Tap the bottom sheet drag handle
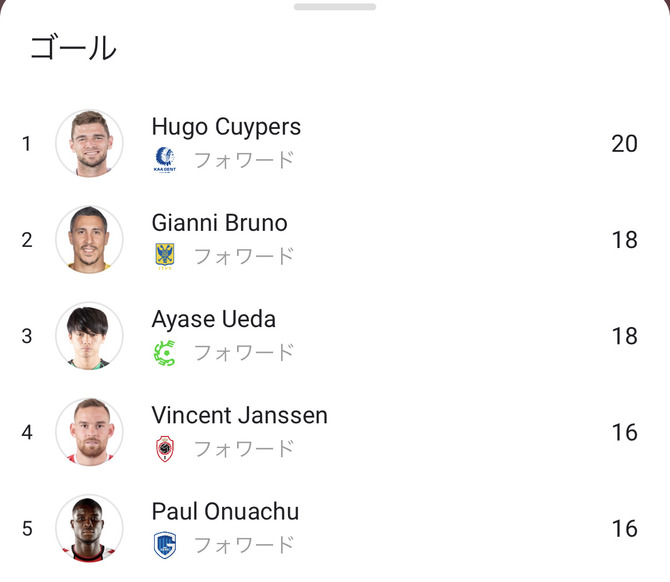Image resolution: width=670 pixels, height=582 pixels. pyautogui.click(x=335, y=7)
